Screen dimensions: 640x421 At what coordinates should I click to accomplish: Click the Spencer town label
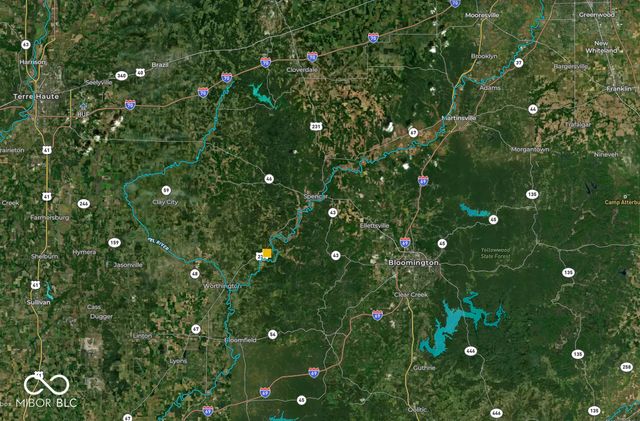click(x=316, y=197)
